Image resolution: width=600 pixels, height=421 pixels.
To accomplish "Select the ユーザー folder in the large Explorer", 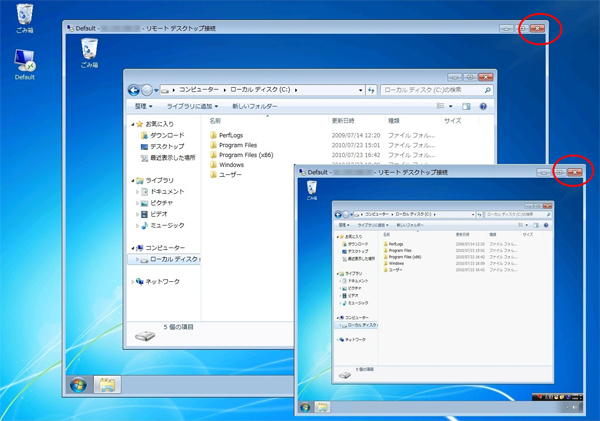I will (226, 175).
